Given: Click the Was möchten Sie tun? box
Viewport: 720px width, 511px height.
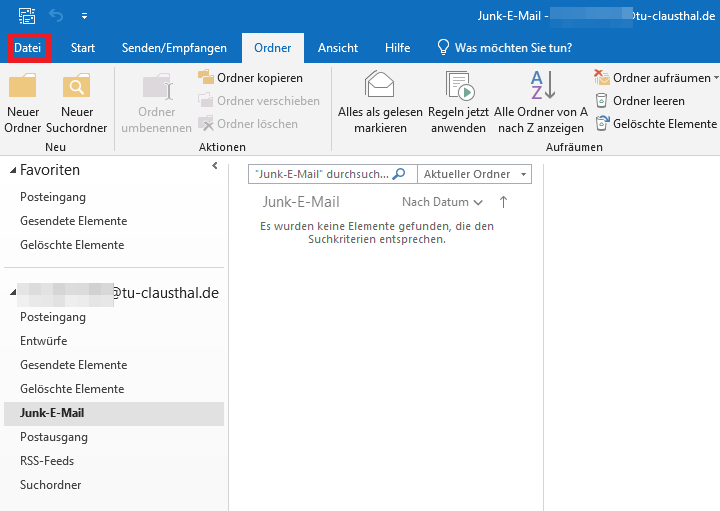Looking at the screenshot, I should [504, 48].
